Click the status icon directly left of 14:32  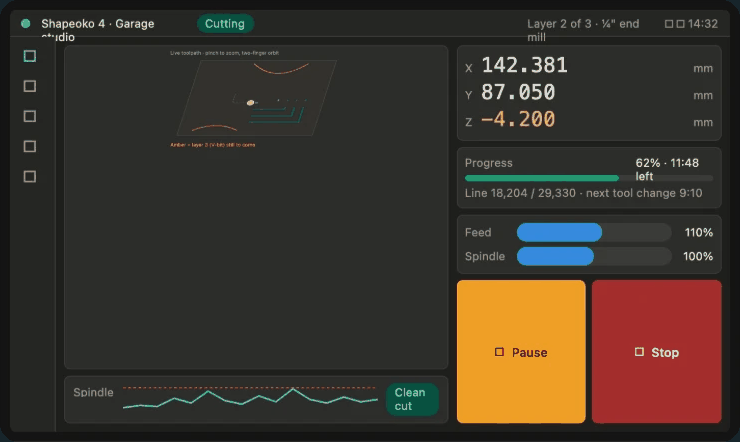[x=680, y=24]
